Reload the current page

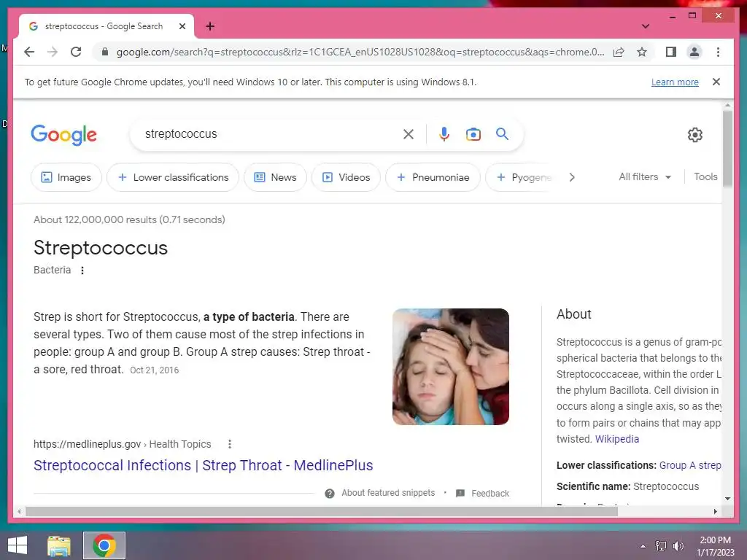(x=76, y=52)
